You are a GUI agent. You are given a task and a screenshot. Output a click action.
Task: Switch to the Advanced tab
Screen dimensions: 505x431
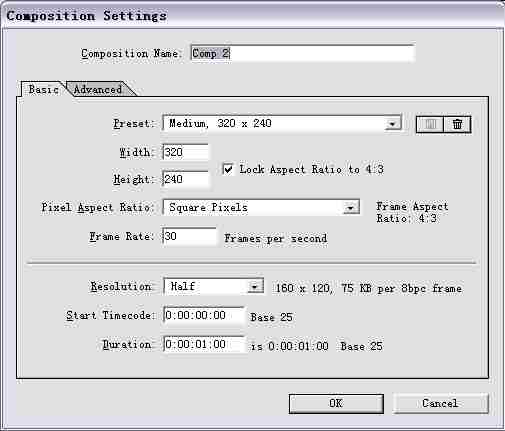pyautogui.click(x=98, y=89)
